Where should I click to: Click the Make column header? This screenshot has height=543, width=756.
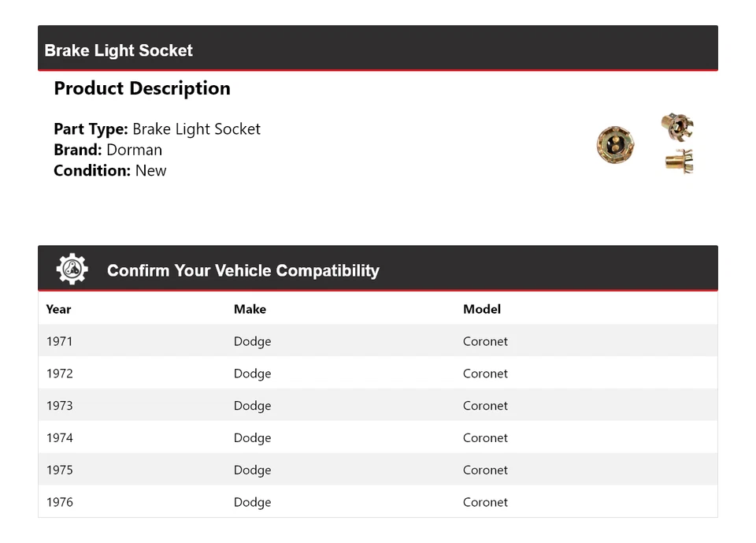pos(250,309)
